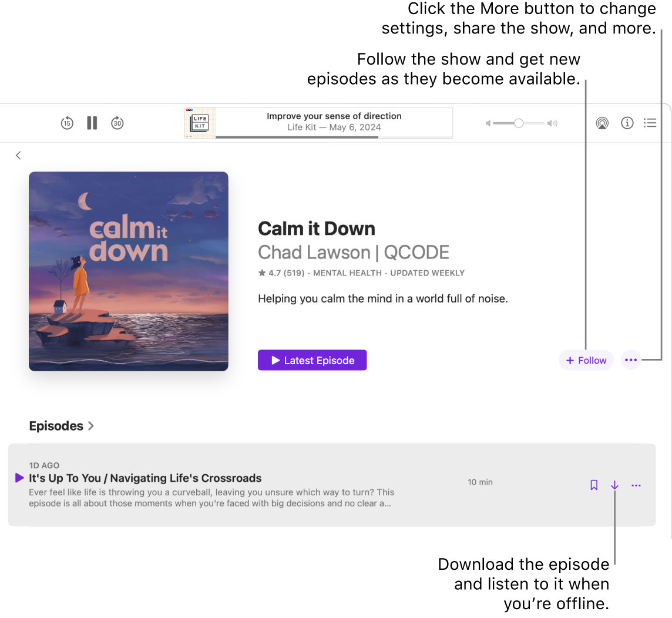The width and height of the screenshot is (672, 618).
Task: Pause the current episode playback
Action: tap(92, 123)
